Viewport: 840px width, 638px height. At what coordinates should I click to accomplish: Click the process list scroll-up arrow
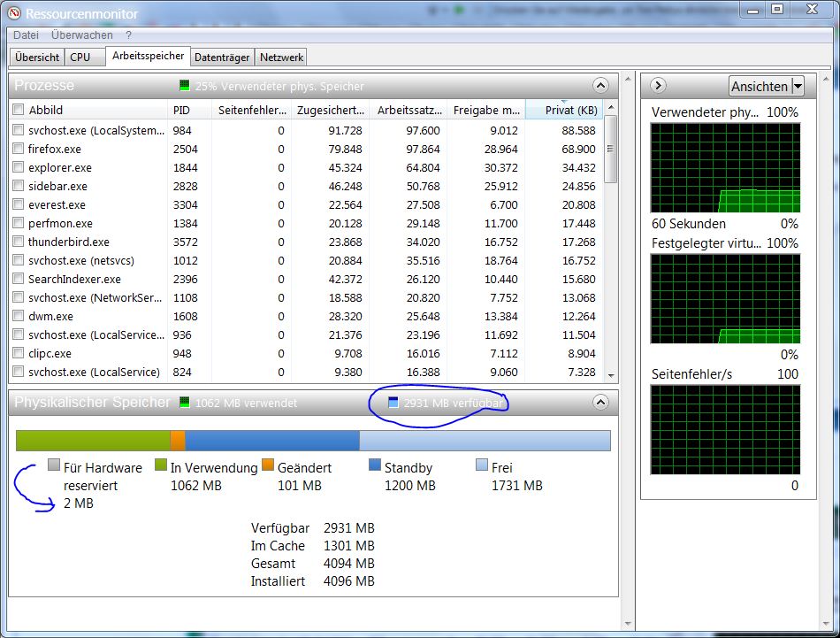coord(611,108)
